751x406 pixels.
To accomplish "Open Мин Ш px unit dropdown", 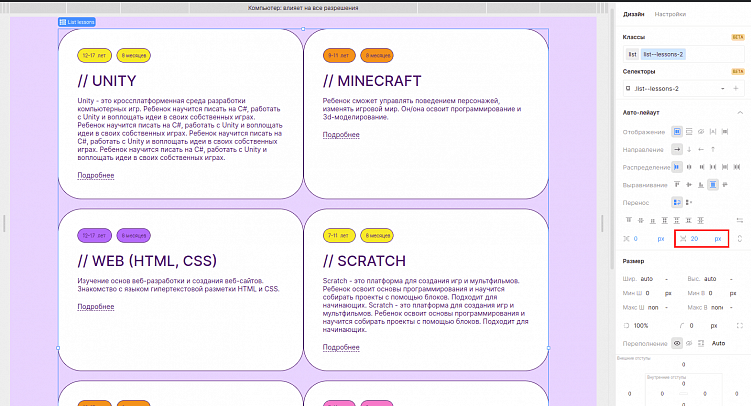I will [x=668, y=293].
